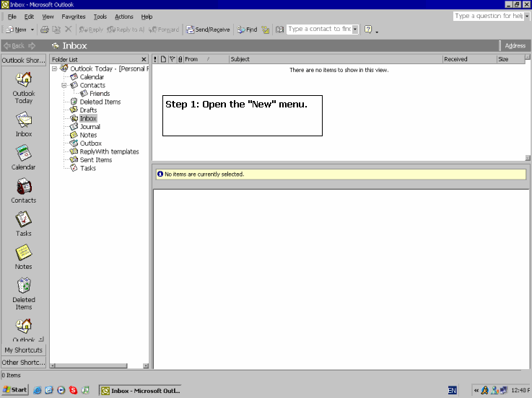
Task: Select the Friends subfolder
Action: pos(100,94)
